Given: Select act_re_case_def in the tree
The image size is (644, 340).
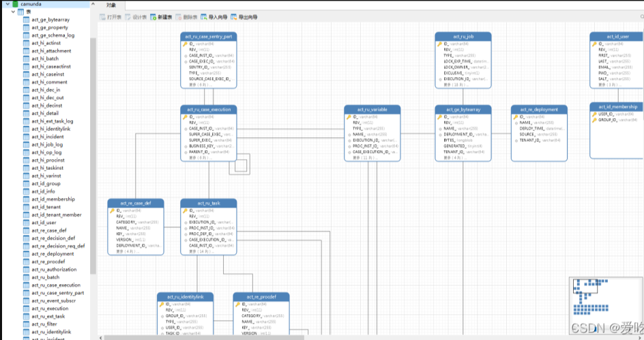Looking at the screenshot, I should click(x=49, y=231).
